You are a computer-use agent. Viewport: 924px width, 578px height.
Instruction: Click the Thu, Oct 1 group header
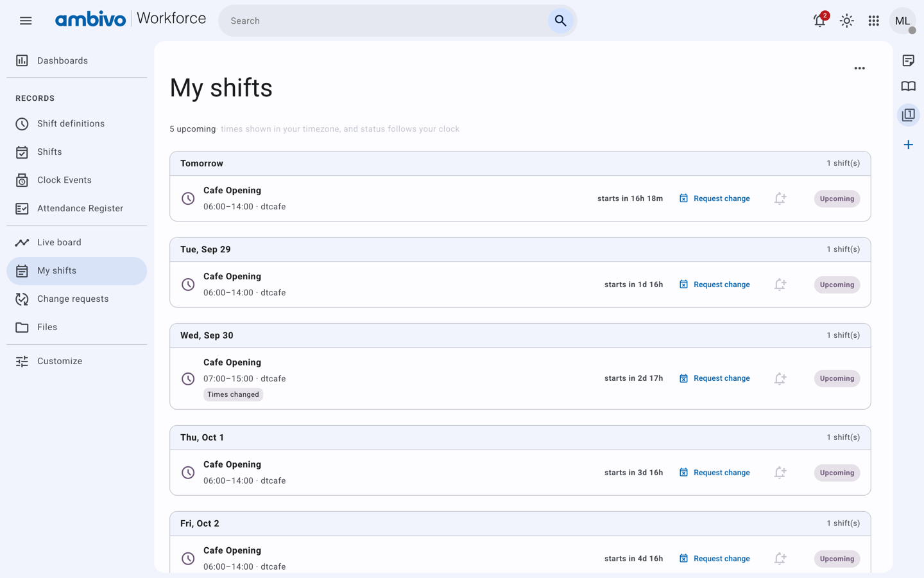pyautogui.click(x=520, y=437)
